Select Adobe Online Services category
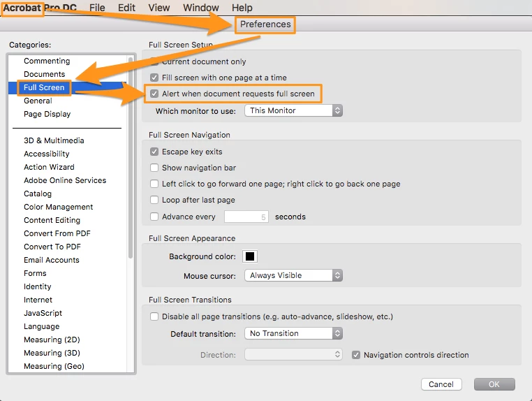Screen dimensions: 532x401 point(65,180)
